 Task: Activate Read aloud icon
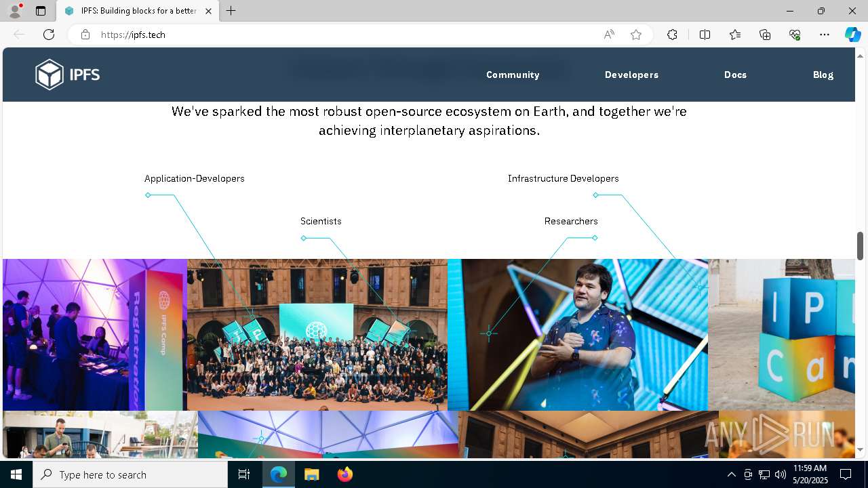(609, 35)
